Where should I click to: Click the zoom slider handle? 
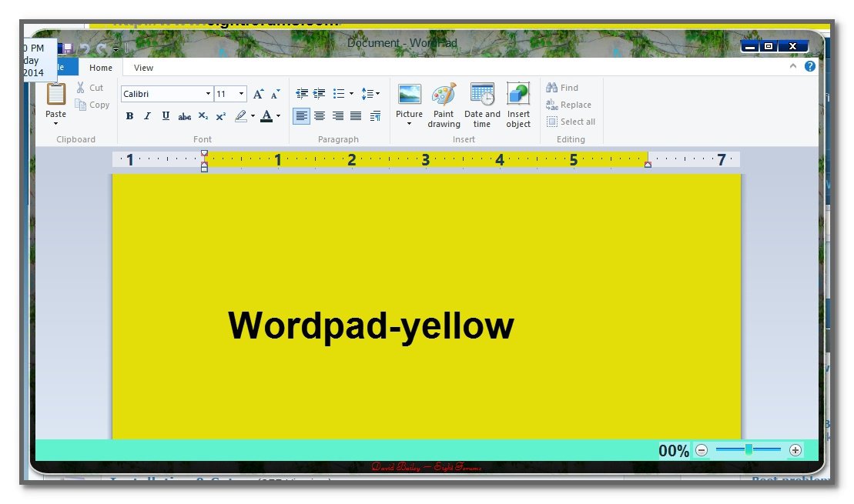pos(749,450)
